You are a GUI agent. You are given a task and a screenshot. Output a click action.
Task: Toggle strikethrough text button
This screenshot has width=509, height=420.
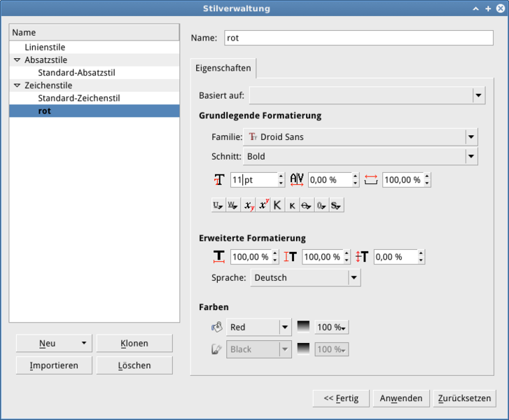(x=306, y=205)
